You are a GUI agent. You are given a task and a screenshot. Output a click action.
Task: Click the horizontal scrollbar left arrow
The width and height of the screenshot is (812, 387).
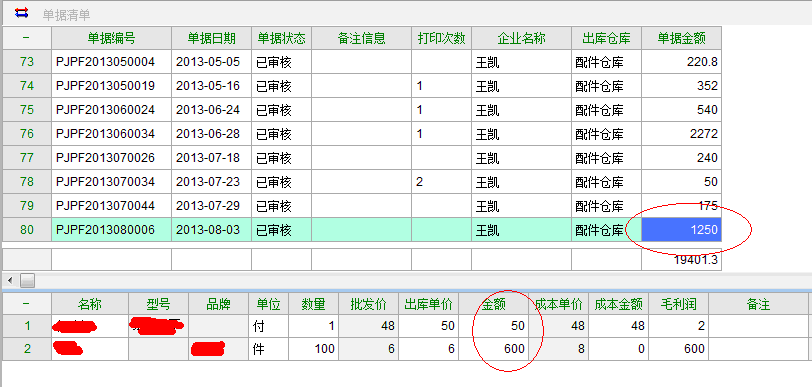(10, 280)
